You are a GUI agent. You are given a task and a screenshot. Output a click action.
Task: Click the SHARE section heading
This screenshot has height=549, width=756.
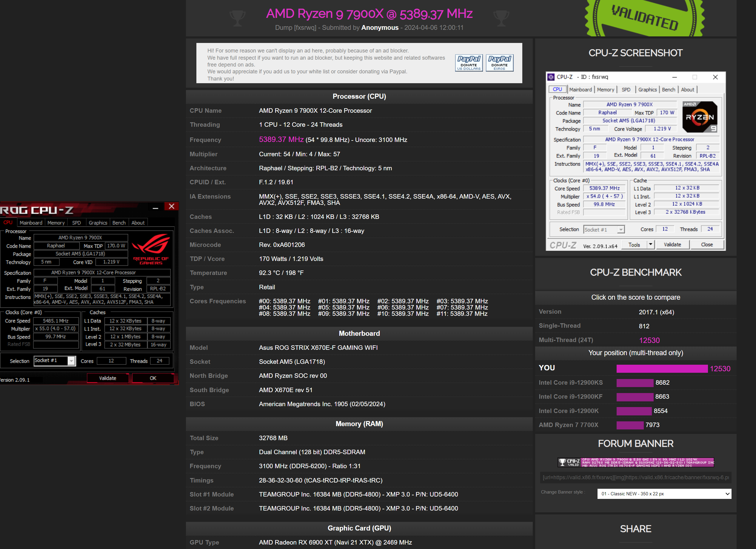tap(635, 529)
